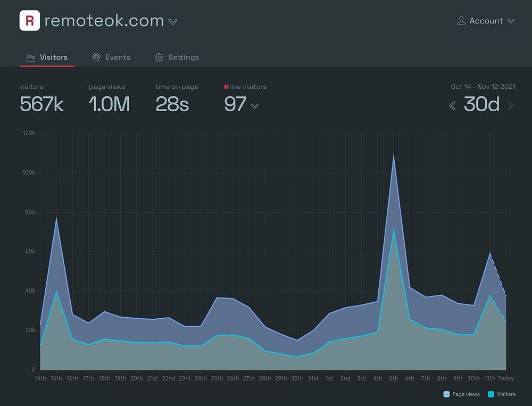Expand the remoteok.com site dropdown

point(173,22)
